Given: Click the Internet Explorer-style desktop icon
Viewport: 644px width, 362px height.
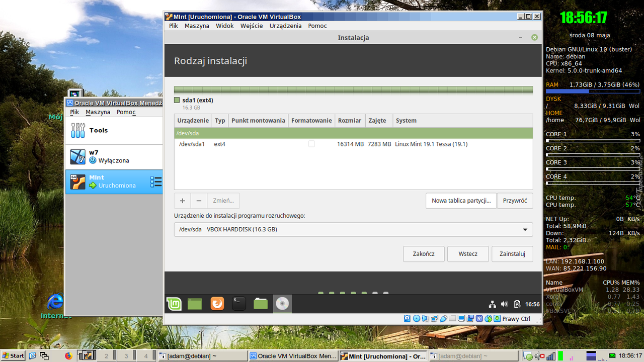Looking at the screenshot, I should (55, 302).
